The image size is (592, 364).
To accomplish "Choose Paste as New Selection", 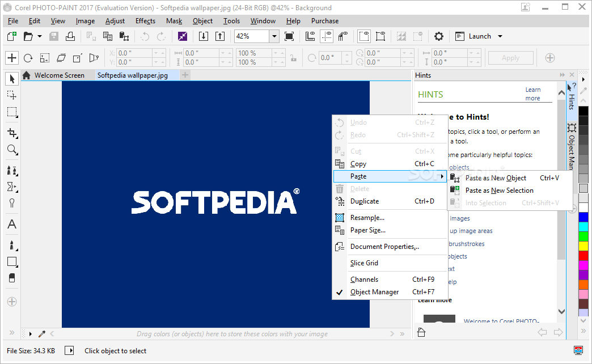I will tap(510, 191).
